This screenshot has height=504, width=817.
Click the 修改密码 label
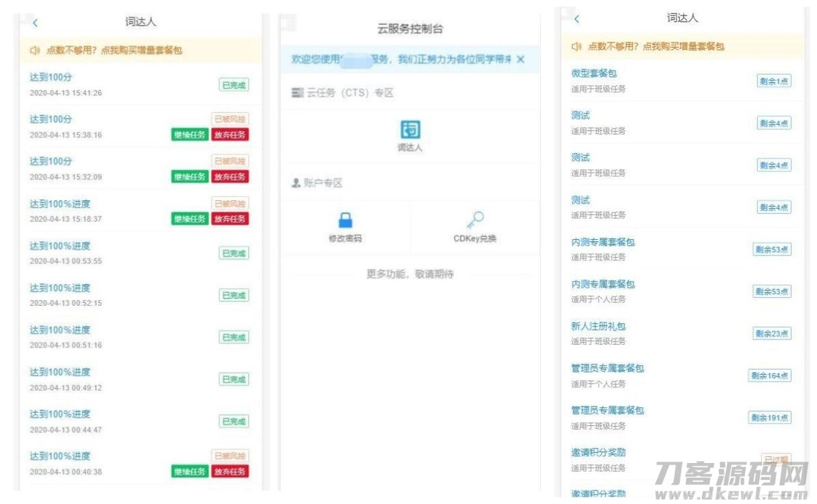345,239
